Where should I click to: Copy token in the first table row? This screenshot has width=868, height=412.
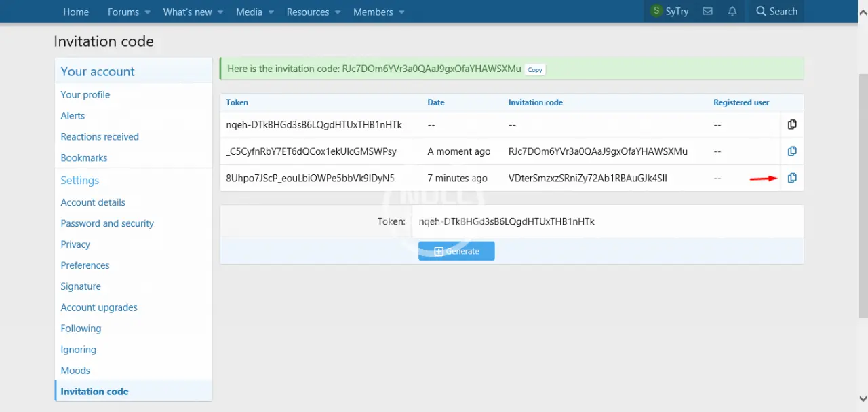pos(791,124)
